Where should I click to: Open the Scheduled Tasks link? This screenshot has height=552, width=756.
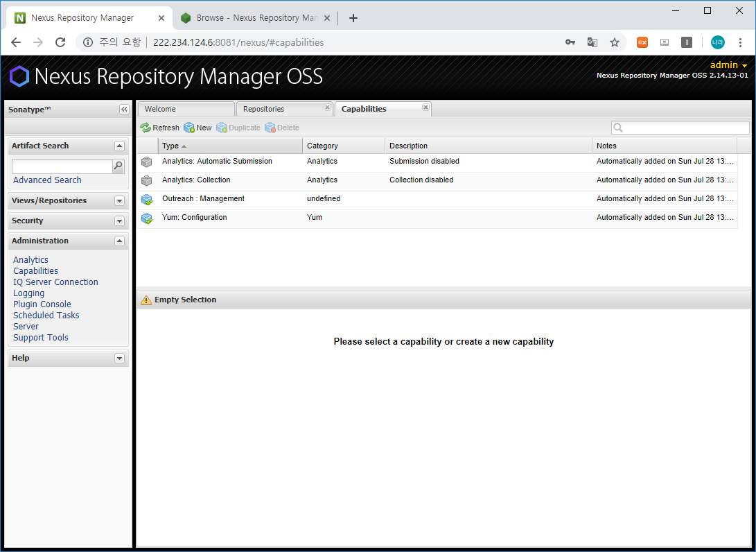point(46,315)
